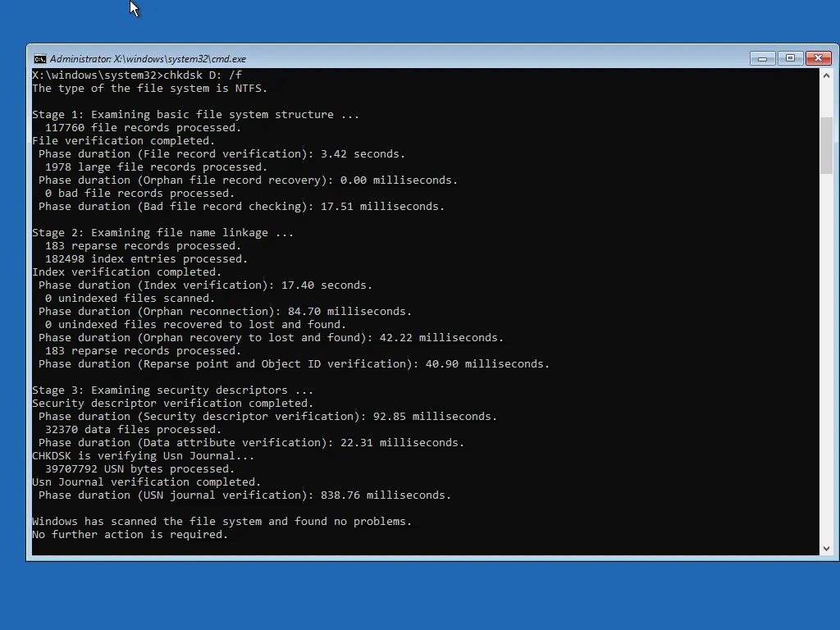The image size is (840, 630).
Task: Click 'Security descriptor verification completed.'
Action: tap(172, 403)
